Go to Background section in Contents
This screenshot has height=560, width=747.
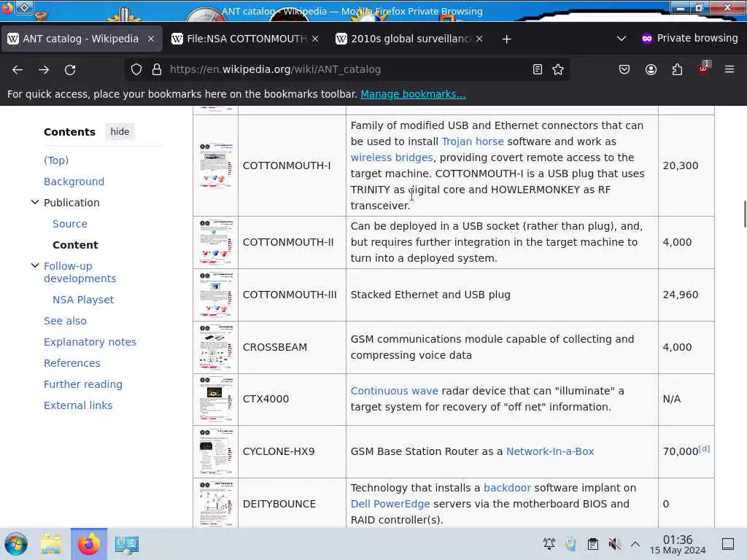pos(74,182)
